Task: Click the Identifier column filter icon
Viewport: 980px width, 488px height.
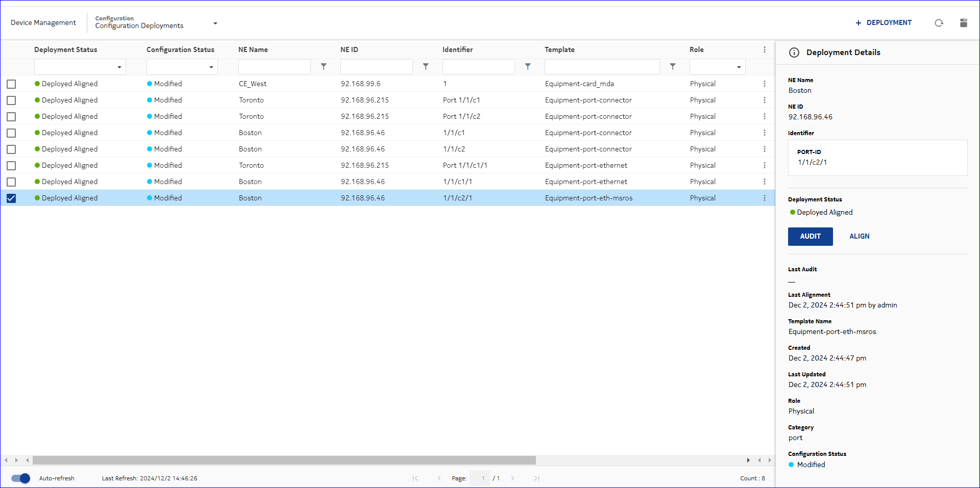Action: coord(528,67)
